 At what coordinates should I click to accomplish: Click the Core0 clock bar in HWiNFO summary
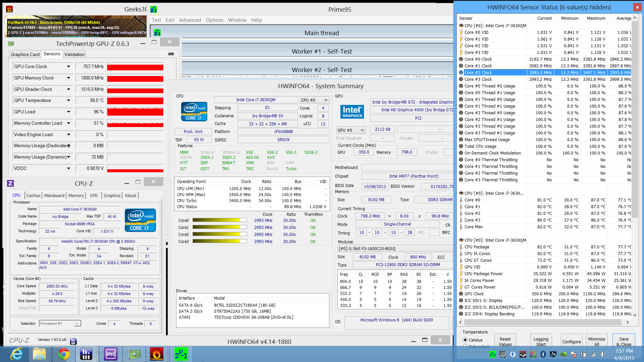point(220,220)
